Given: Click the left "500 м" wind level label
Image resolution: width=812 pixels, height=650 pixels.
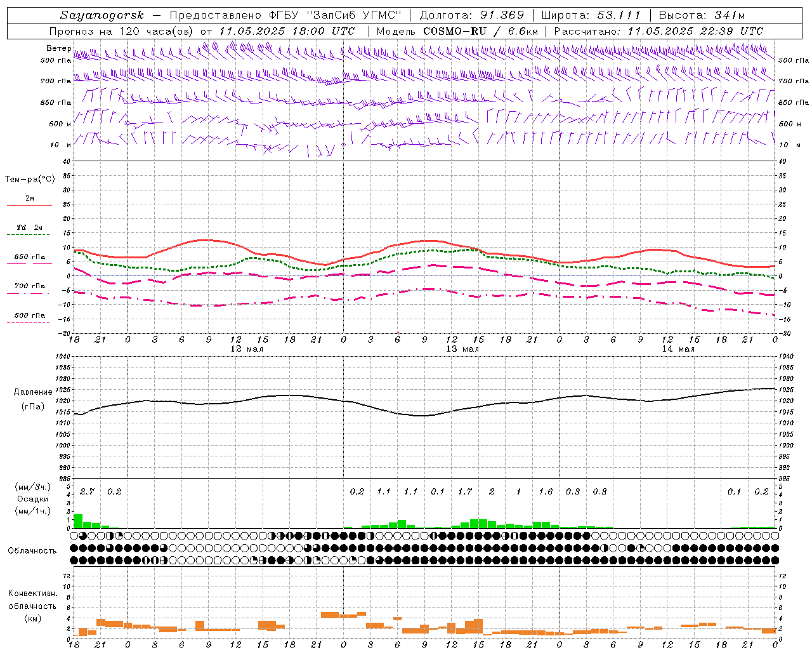Looking at the screenshot, I should click(60, 124).
